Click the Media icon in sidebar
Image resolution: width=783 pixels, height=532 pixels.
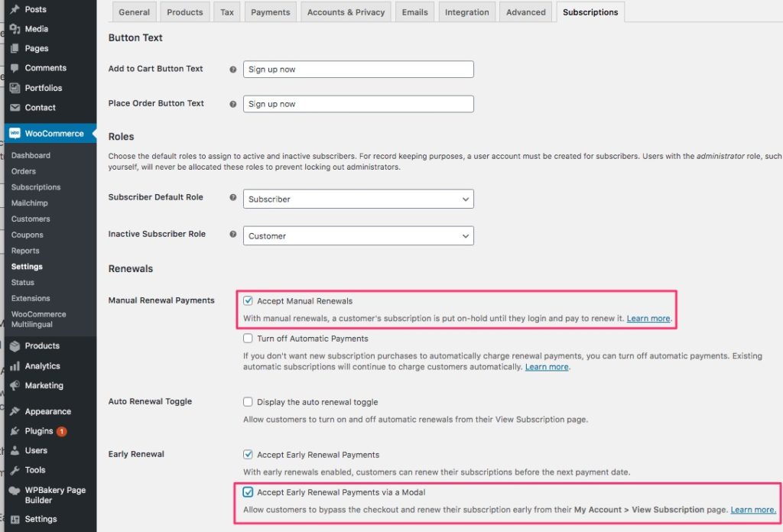(15, 29)
